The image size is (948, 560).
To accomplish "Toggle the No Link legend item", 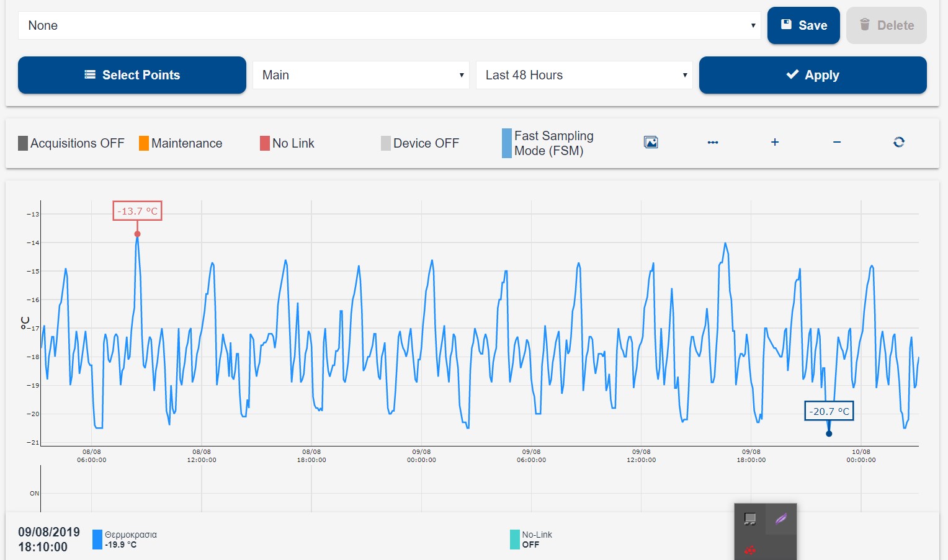I will (287, 143).
